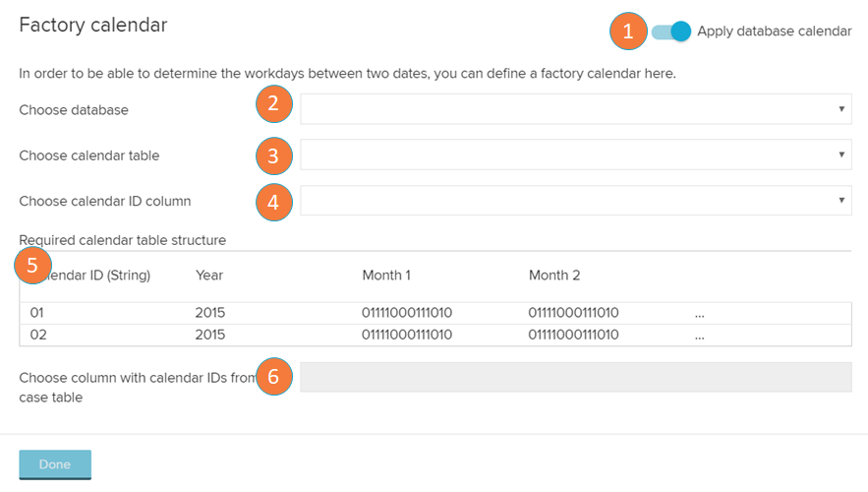Select the calendar ID 01 cell
Image resolution: width=868 pixels, height=492 pixels.
(38, 313)
